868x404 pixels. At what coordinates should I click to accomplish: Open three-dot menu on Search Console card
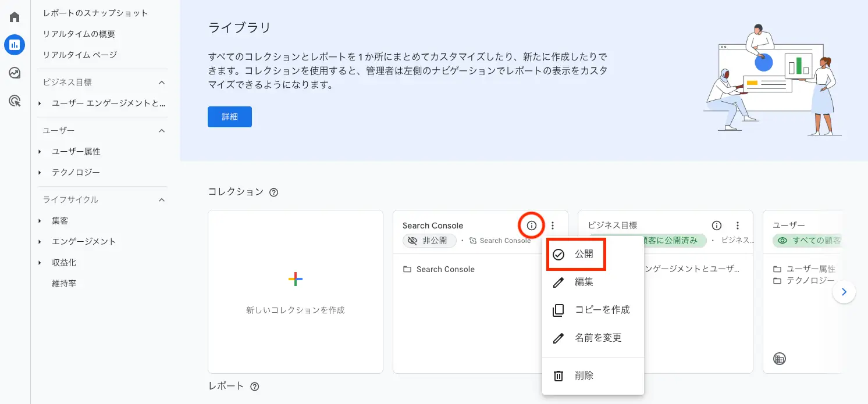[553, 226]
